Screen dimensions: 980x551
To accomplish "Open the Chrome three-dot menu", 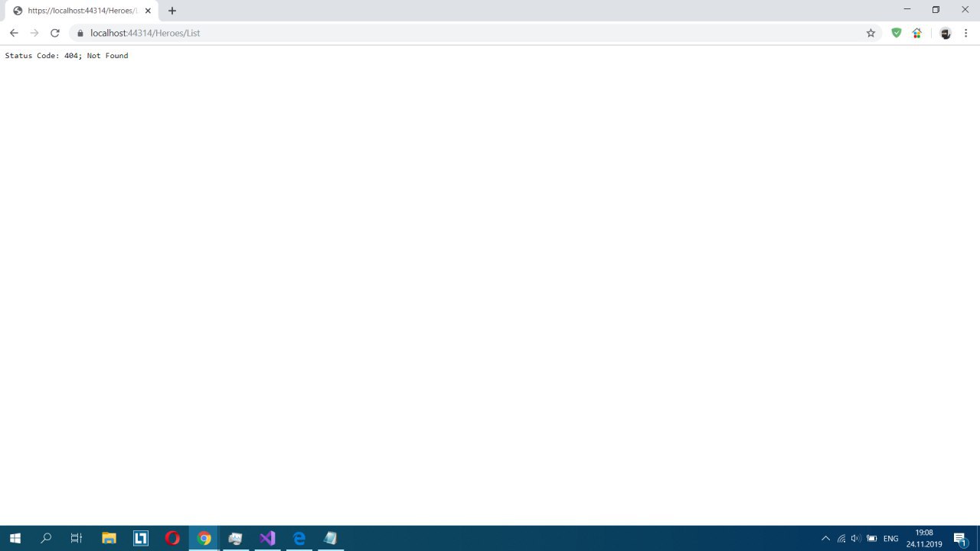I will [x=966, y=33].
